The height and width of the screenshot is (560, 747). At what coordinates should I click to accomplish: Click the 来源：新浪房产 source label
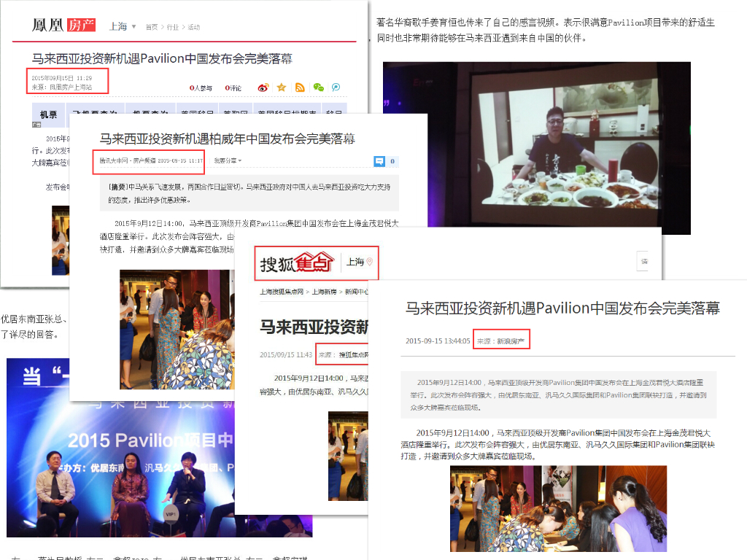click(500, 341)
